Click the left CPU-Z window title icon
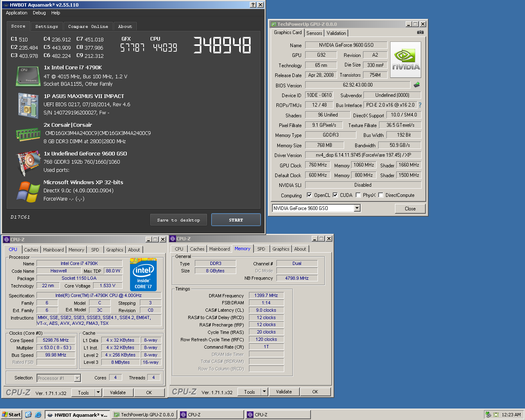The height and width of the screenshot is (420, 525). 7,240
